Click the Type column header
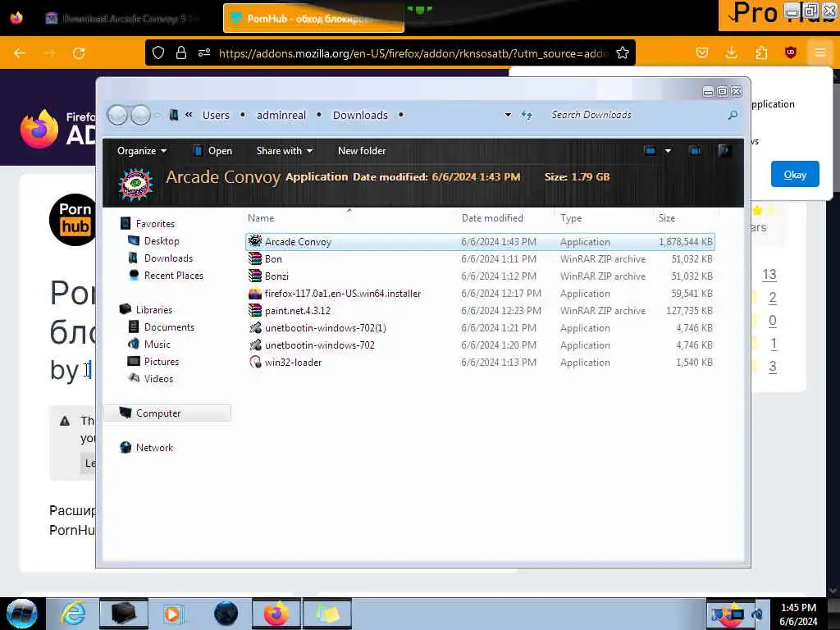 click(571, 218)
